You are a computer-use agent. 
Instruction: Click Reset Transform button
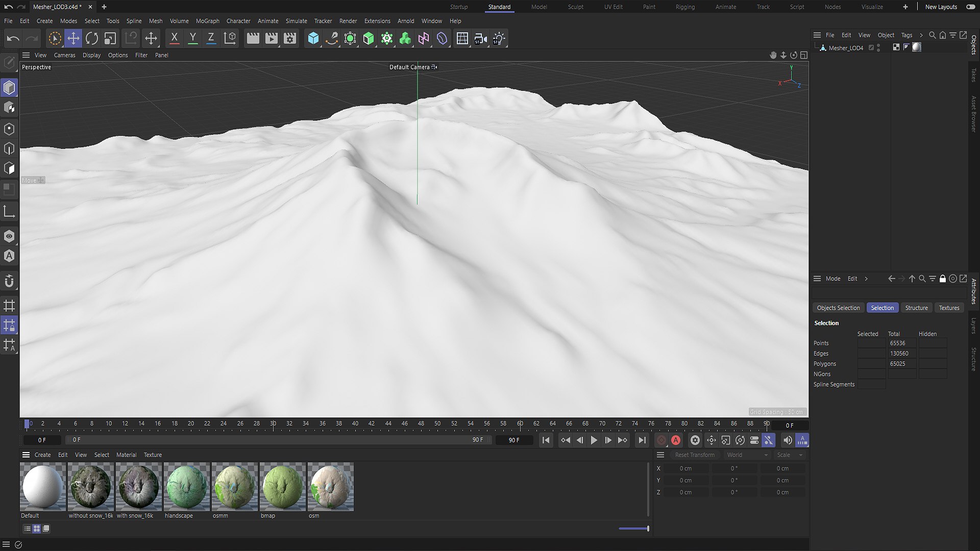pos(694,455)
